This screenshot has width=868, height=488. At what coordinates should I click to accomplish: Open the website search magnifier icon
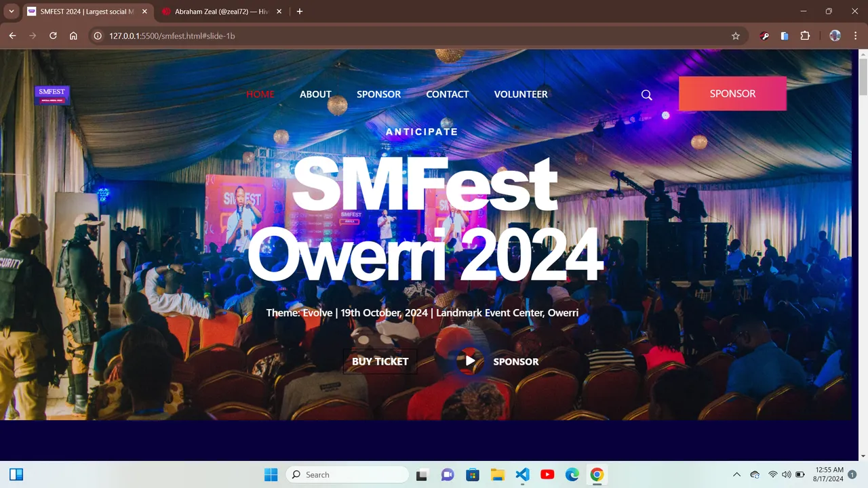(x=647, y=95)
